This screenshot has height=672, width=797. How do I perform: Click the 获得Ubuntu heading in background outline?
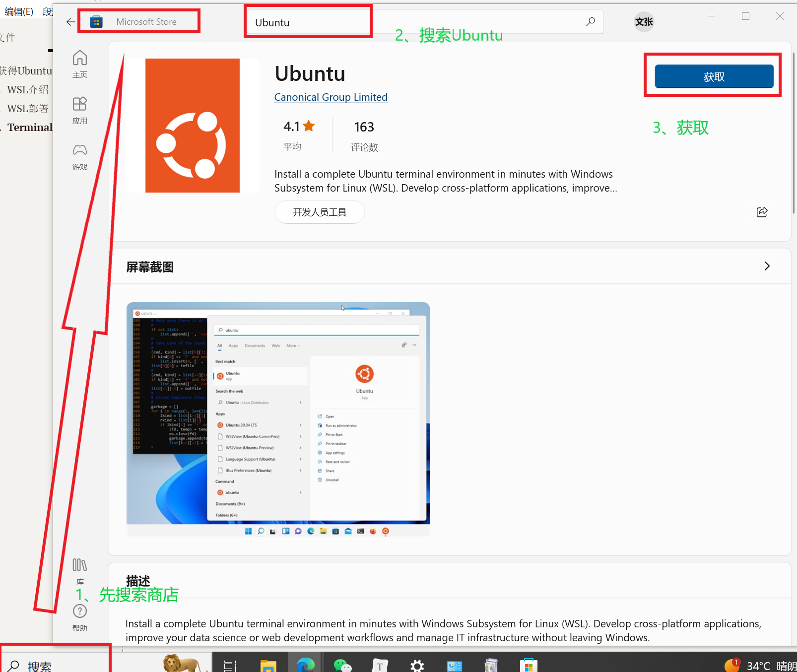click(26, 71)
